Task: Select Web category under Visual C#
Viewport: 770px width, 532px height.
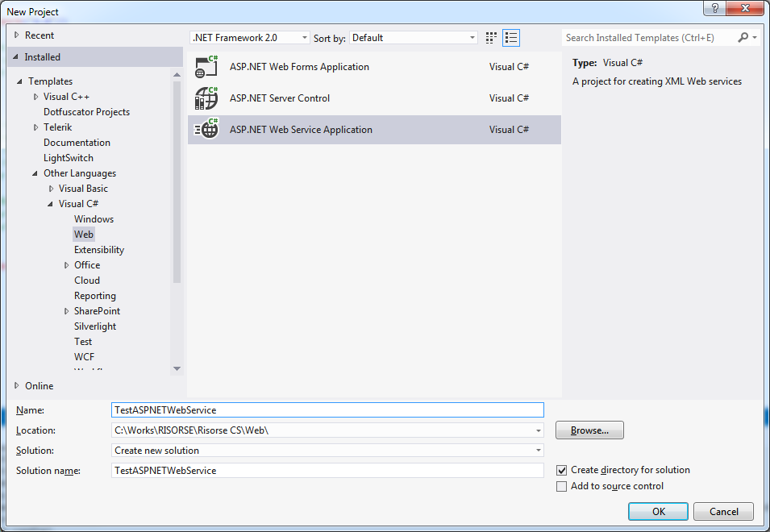Action: click(84, 235)
